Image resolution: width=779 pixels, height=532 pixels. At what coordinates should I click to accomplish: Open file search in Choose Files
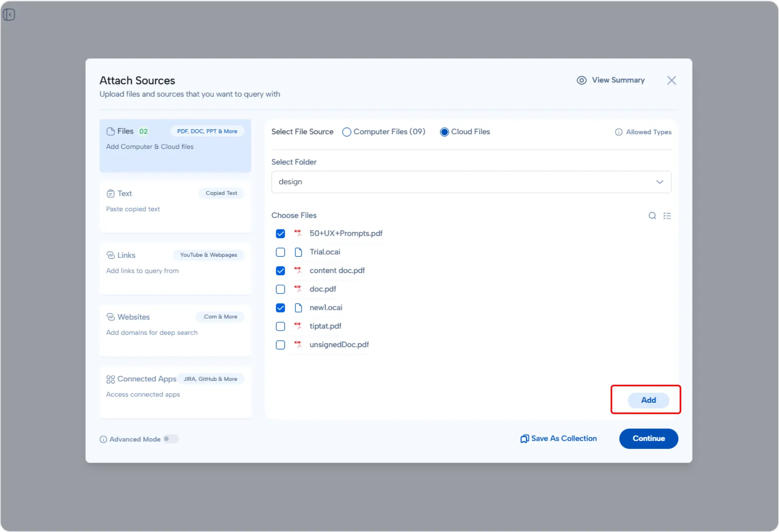(652, 215)
